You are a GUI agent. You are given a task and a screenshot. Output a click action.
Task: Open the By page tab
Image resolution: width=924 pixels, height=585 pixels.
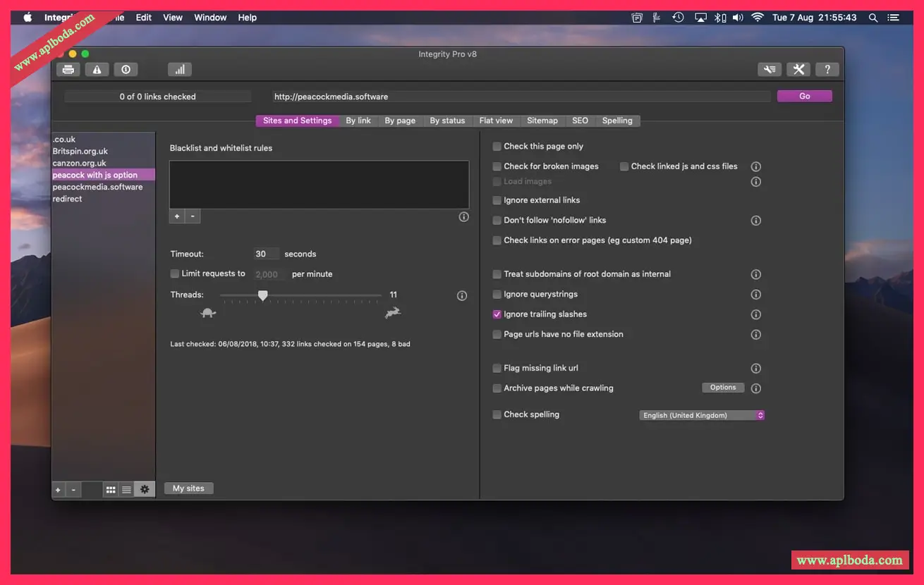tap(400, 121)
